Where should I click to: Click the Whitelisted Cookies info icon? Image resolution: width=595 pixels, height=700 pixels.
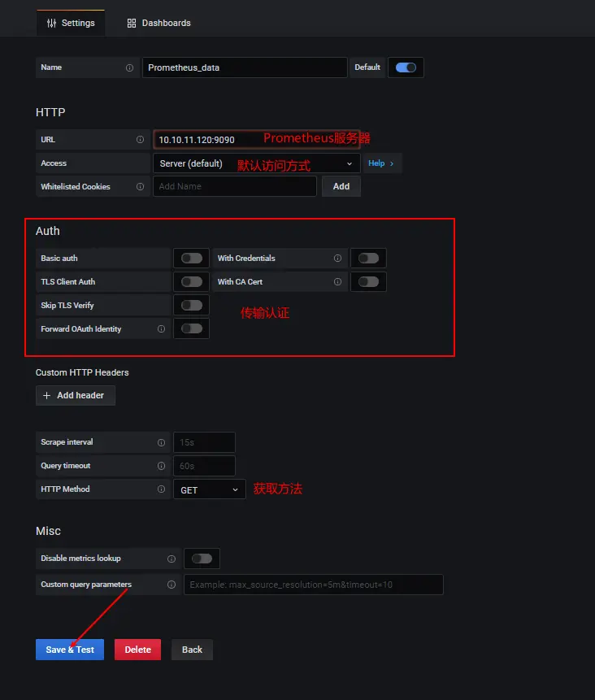coord(140,187)
